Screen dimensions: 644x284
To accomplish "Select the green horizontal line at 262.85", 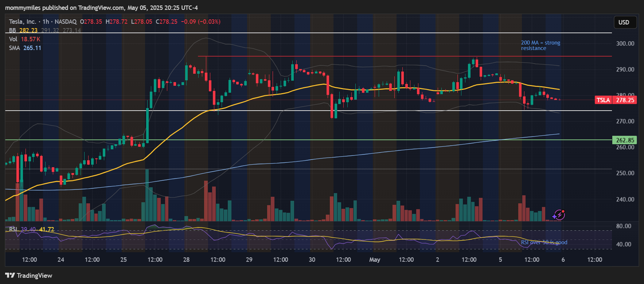I will point(308,140).
